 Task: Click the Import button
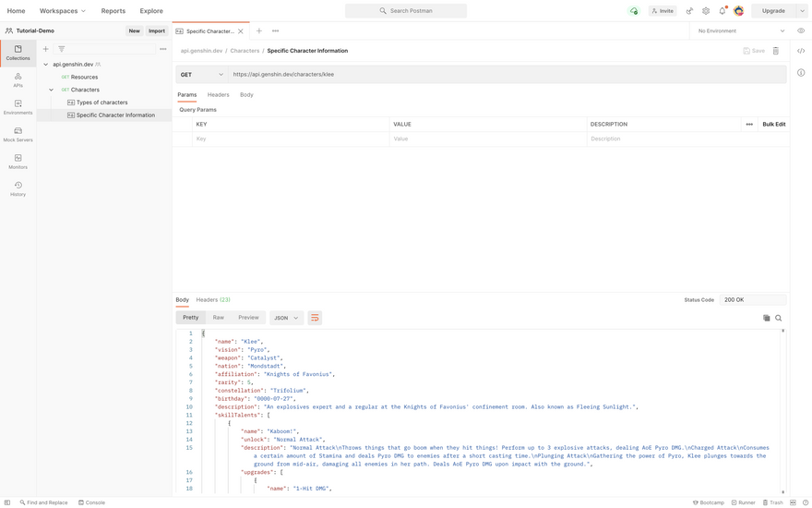pyautogui.click(x=156, y=31)
